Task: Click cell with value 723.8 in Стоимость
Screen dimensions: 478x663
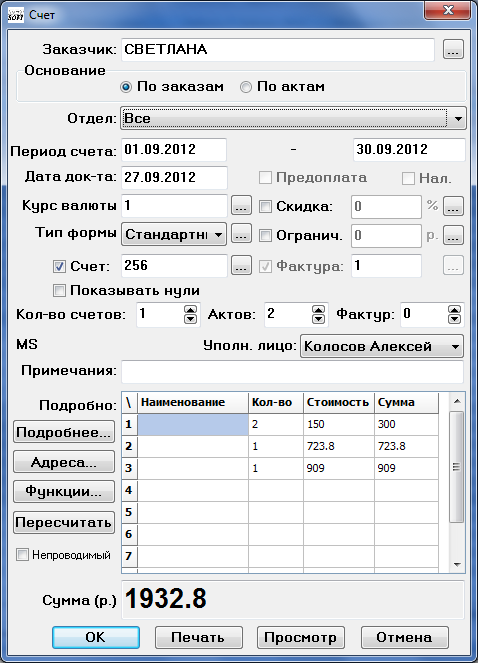Action: 339,446
